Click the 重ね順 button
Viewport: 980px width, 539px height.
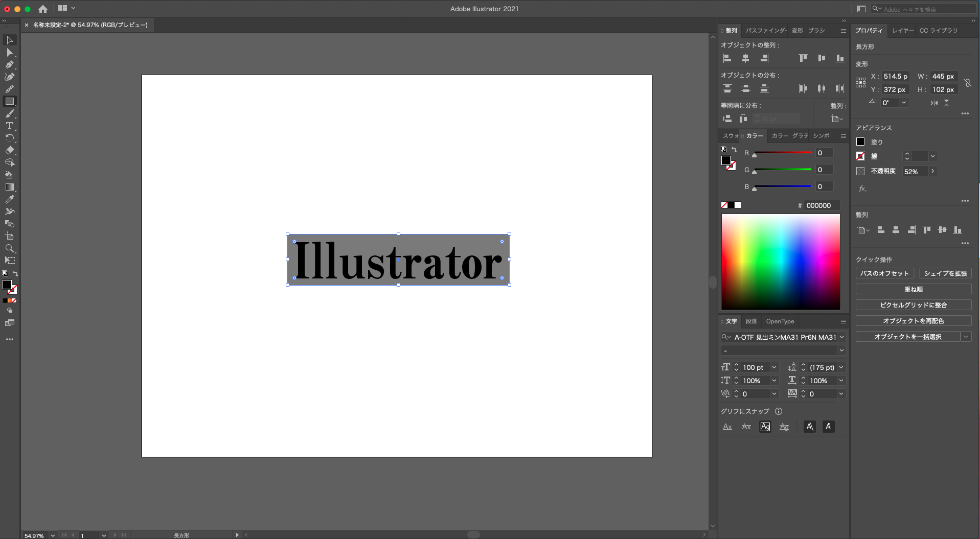914,289
